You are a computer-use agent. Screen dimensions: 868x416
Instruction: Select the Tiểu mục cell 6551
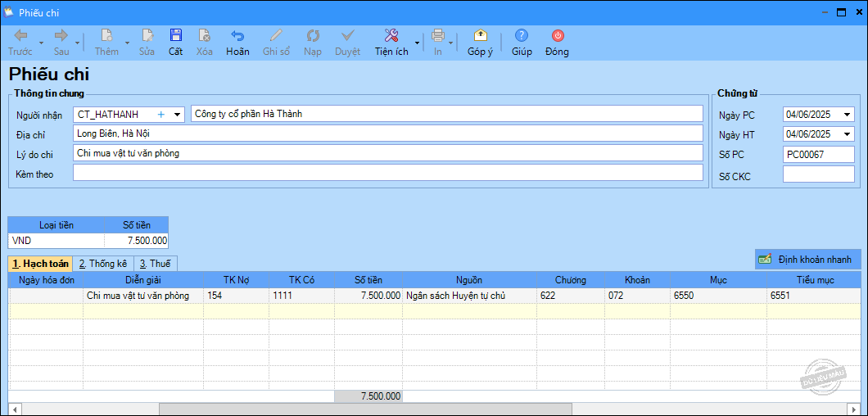tap(815, 296)
